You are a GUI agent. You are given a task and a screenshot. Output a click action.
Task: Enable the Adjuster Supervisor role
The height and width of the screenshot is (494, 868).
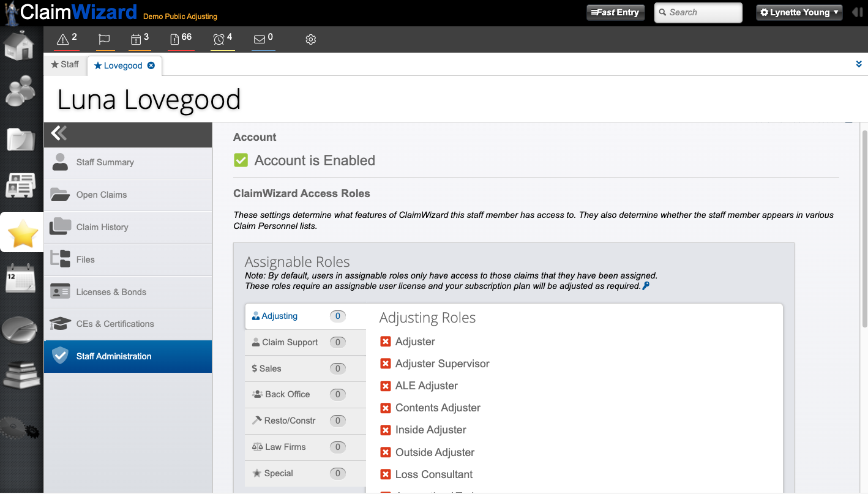pyautogui.click(x=386, y=364)
